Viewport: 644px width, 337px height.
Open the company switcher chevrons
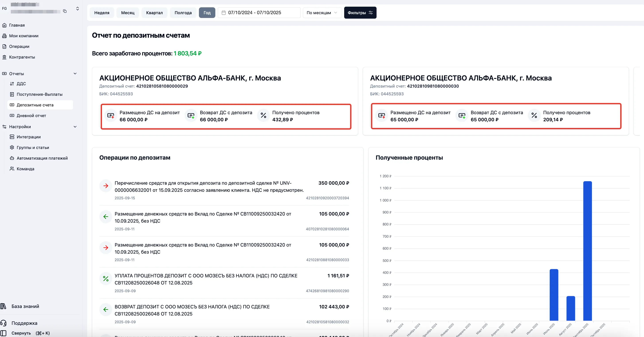[x=77, y=8]
